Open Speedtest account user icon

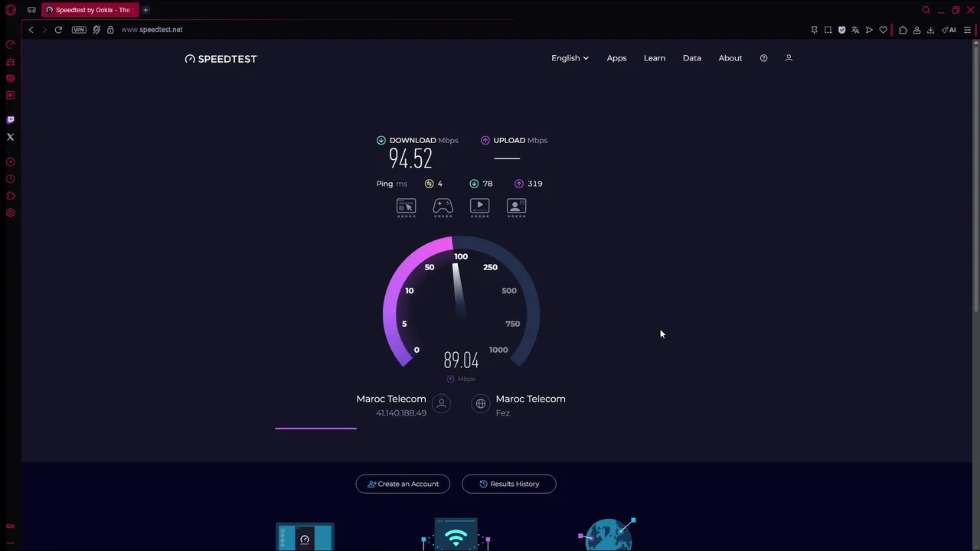click(x=789, y=58)
